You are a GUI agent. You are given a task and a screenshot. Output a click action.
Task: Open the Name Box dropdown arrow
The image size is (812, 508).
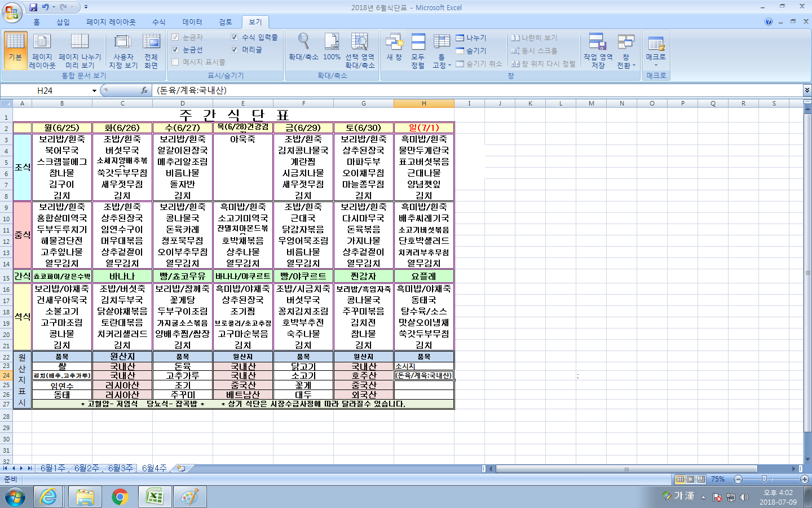94,90
